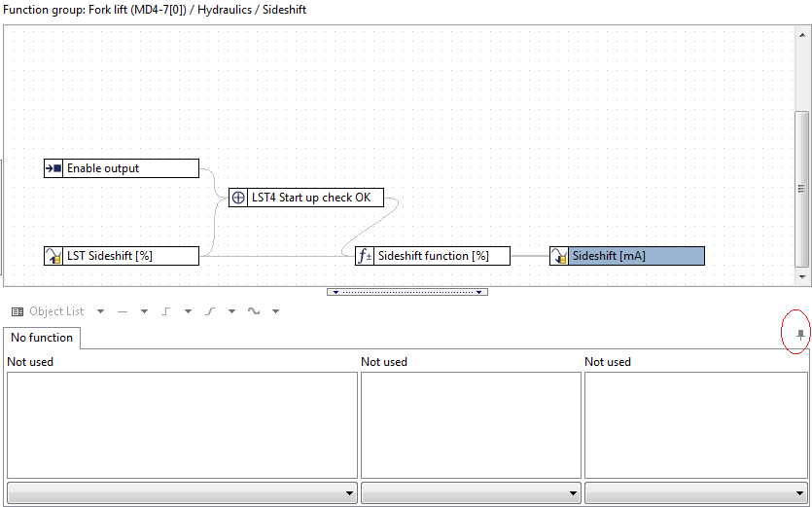
Task: Click the LST4 Start up check OK circle icon
Action: pyautogui.click(x=238, y=198)
